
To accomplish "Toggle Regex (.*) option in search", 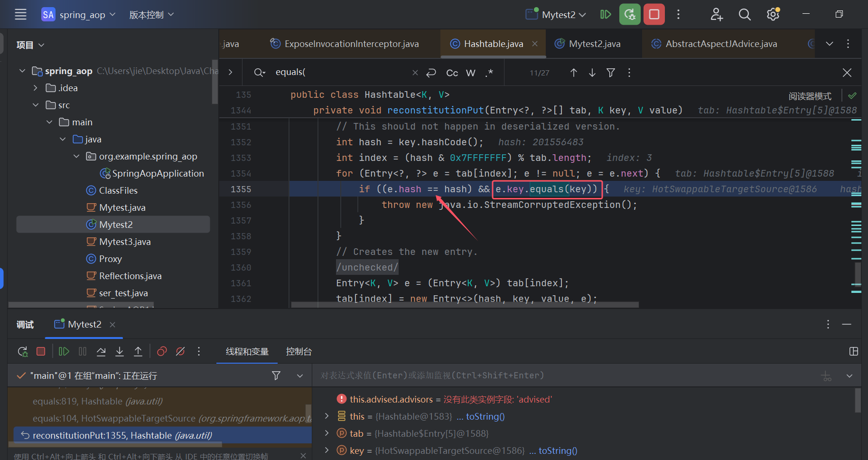I will point(489,73).
